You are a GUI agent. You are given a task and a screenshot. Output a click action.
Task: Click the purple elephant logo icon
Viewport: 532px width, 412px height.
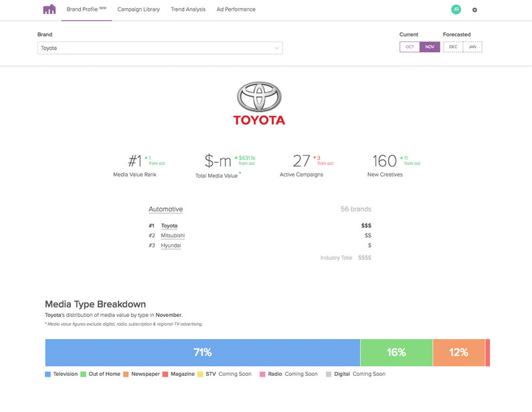[x=50, y=9]
